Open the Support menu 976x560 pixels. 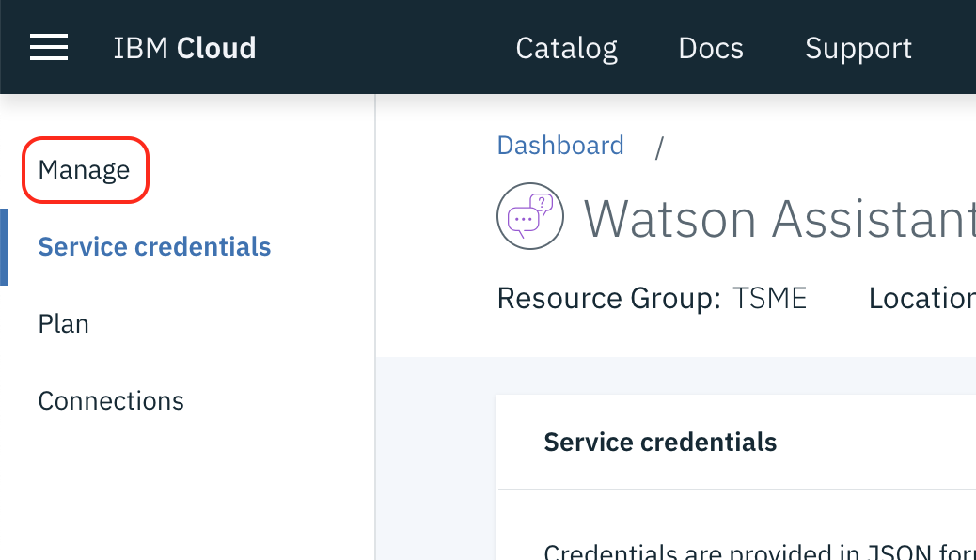click(858, 49)
